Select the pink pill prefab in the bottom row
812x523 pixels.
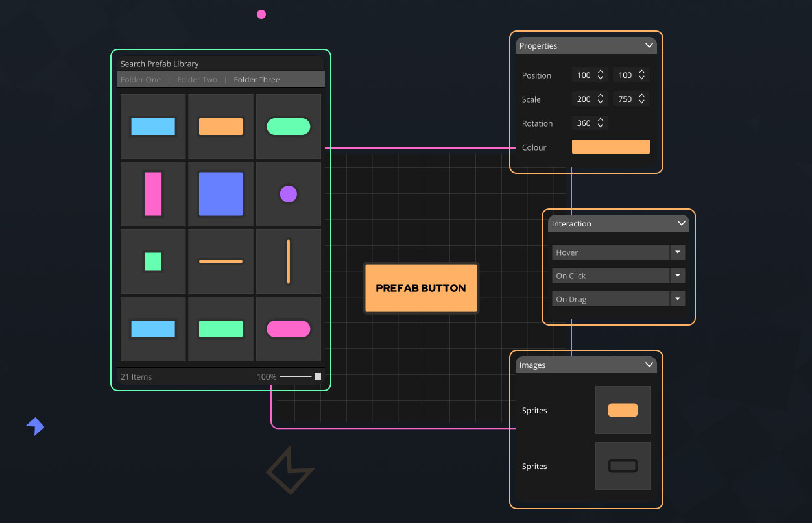click(288, 329)
